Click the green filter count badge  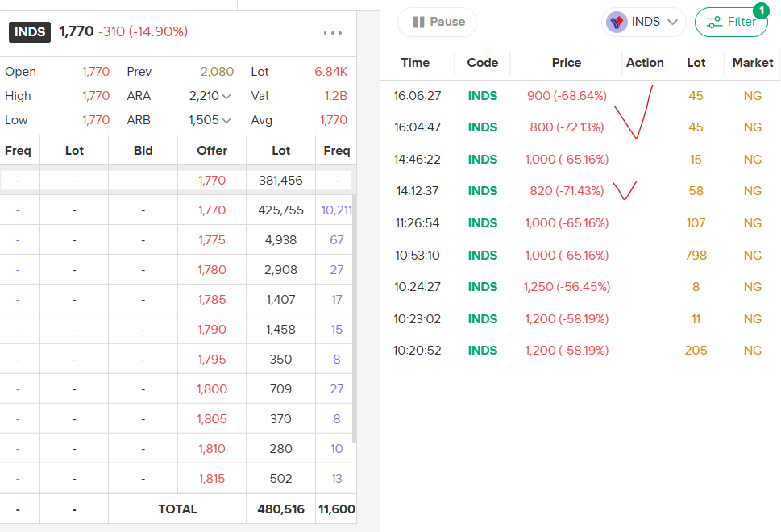click(x=760, y=10)
